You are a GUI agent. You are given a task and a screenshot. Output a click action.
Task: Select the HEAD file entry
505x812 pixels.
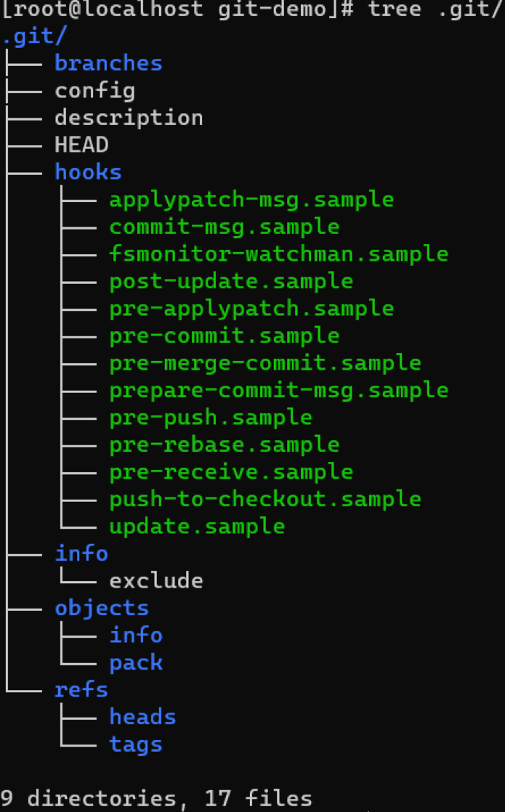pos(81,145)
